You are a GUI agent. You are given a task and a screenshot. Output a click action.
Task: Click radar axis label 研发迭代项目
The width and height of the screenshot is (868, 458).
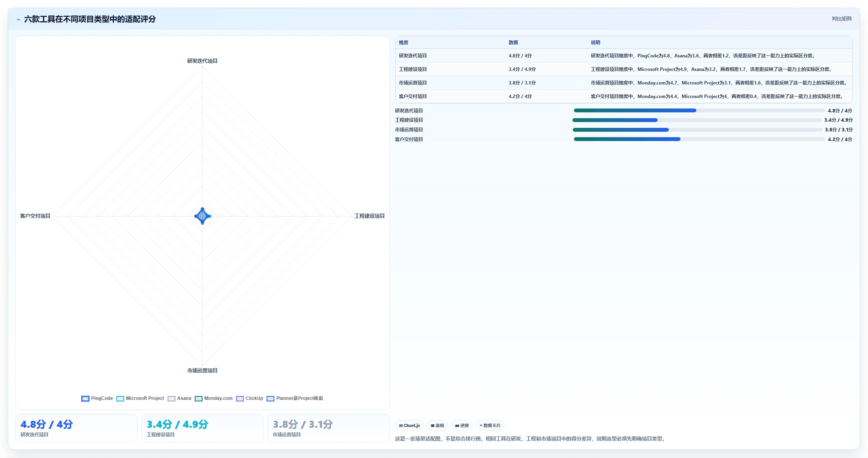coord(202,61)
